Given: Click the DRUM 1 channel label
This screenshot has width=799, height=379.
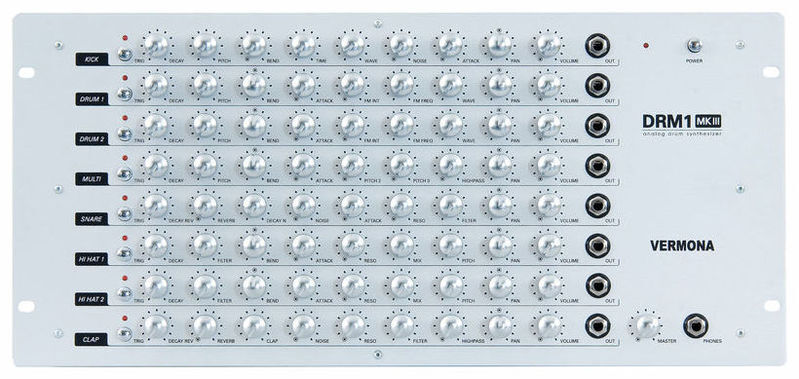Looking at the screenshot, I should 92,99.
